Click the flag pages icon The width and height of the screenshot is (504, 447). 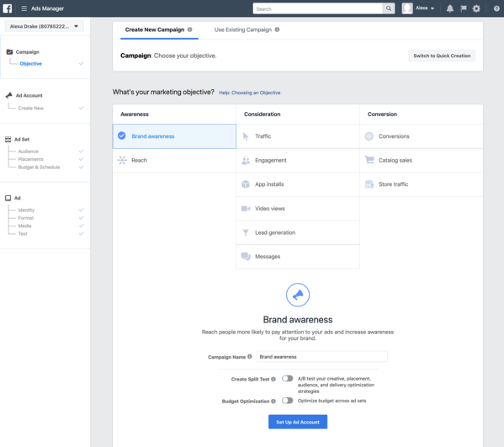click(463, 8)
